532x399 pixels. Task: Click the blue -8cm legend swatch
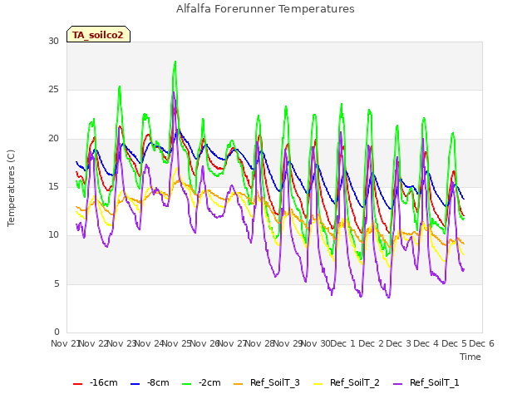135,383
